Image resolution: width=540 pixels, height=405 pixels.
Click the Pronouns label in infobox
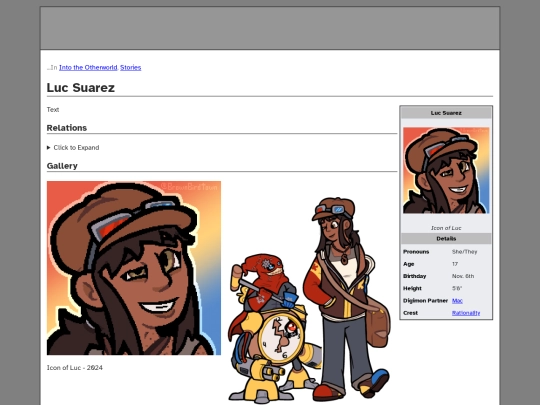416,252
